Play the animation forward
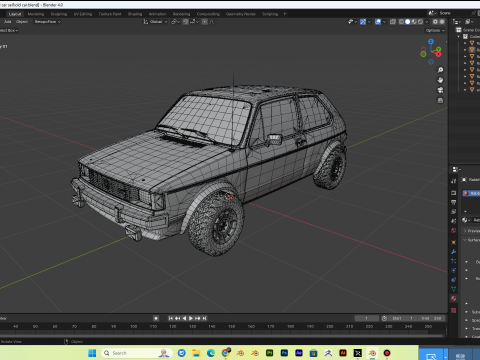Screen dimensions: 480x360 click(191, 318)
